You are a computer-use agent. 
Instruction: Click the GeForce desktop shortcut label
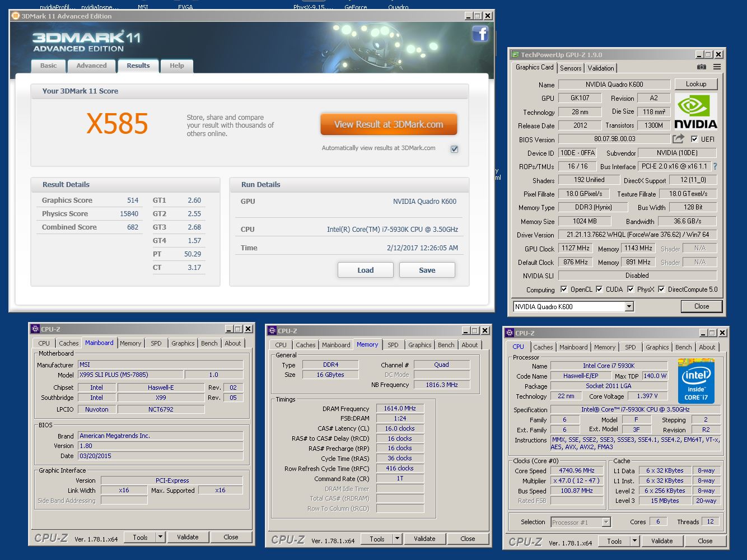(x=356, y=7)
